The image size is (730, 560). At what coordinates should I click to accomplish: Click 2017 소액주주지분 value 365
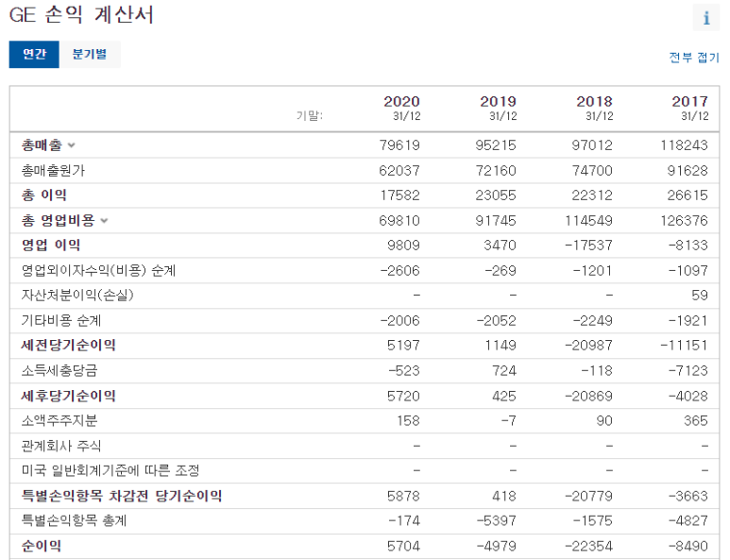pos(696,421)
